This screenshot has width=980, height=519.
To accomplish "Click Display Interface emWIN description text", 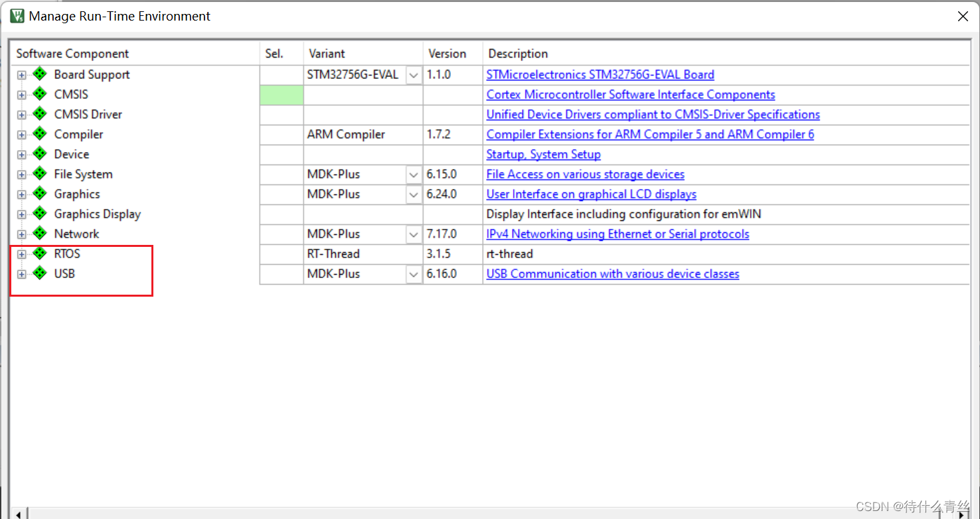I will (x=623, y=214).
